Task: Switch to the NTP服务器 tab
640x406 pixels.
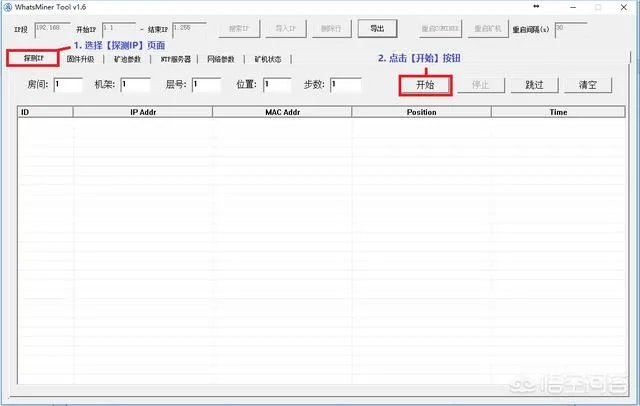Action: coord(176,59)
